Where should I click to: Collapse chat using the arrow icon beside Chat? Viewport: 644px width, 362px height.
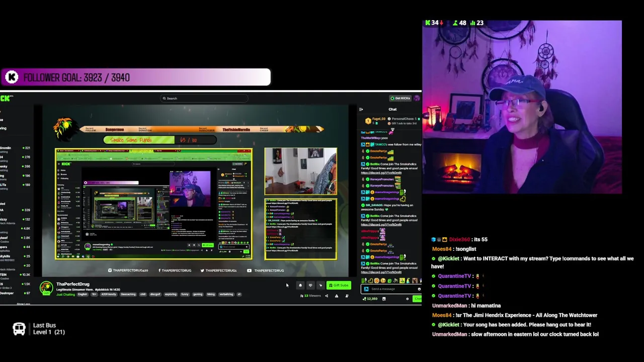[361, 109]
